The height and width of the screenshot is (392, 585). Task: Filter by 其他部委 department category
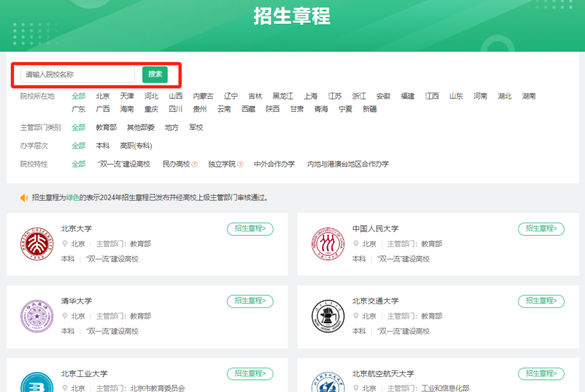[141, 128]
